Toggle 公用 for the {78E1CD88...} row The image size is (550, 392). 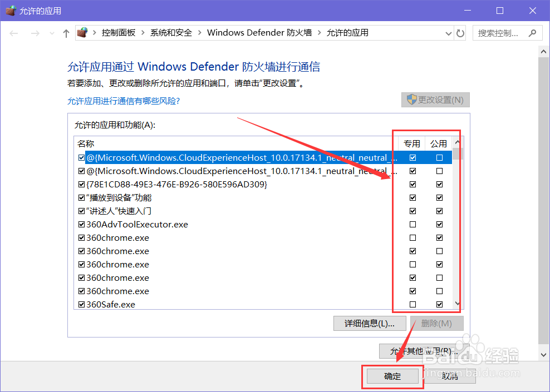[x=439, y=184]
